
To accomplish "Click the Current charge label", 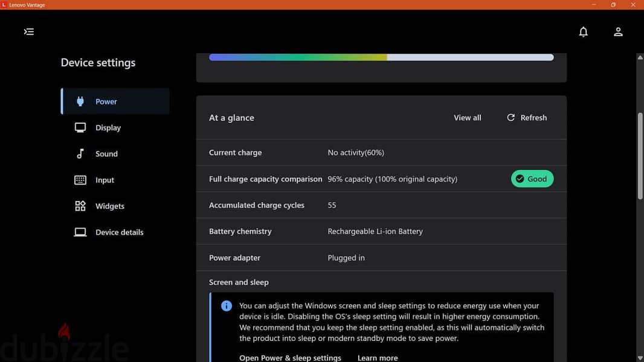I will click(236, 153).
